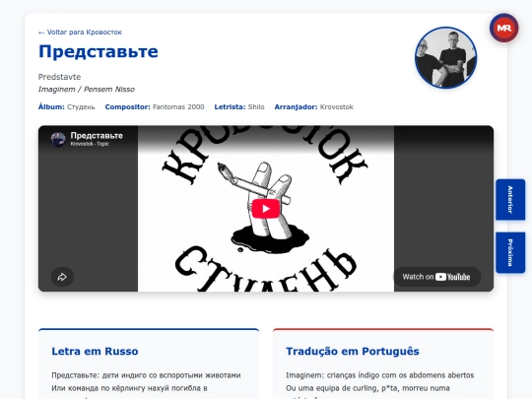Image resolution: width=532 pixels, height=399 pixels.
Task: Open the video title 'Представьте' in the player
Action: point(97,135)
